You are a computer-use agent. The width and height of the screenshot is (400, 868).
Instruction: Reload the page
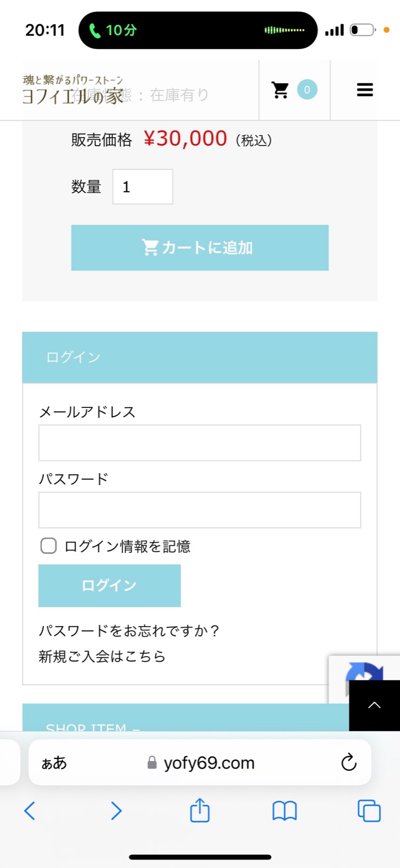click(x=349, y=762)
